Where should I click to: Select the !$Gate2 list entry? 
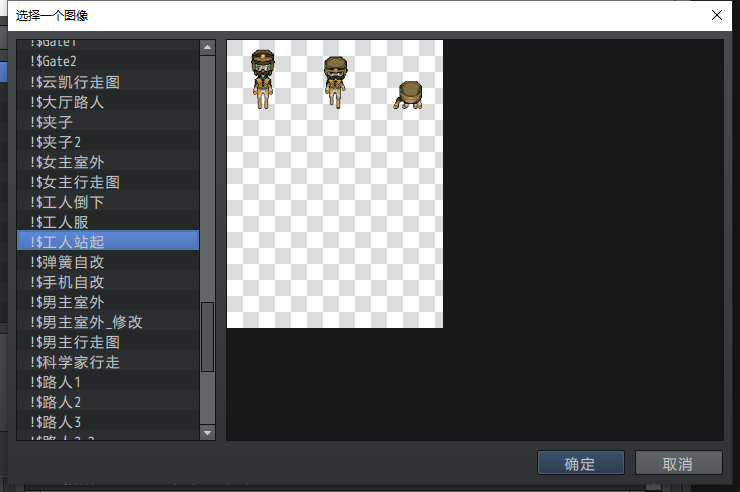108,61
